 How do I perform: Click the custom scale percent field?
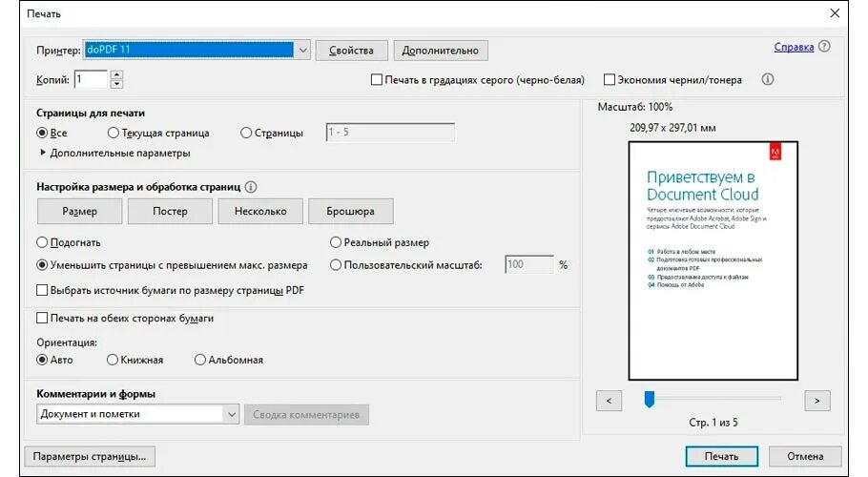click(528, 264)
